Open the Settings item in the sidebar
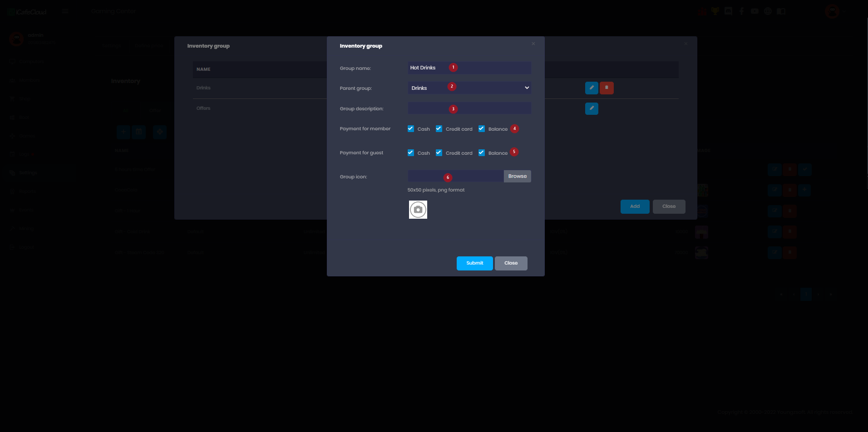Screen dimensions: 868x432 tap(28, 173)
